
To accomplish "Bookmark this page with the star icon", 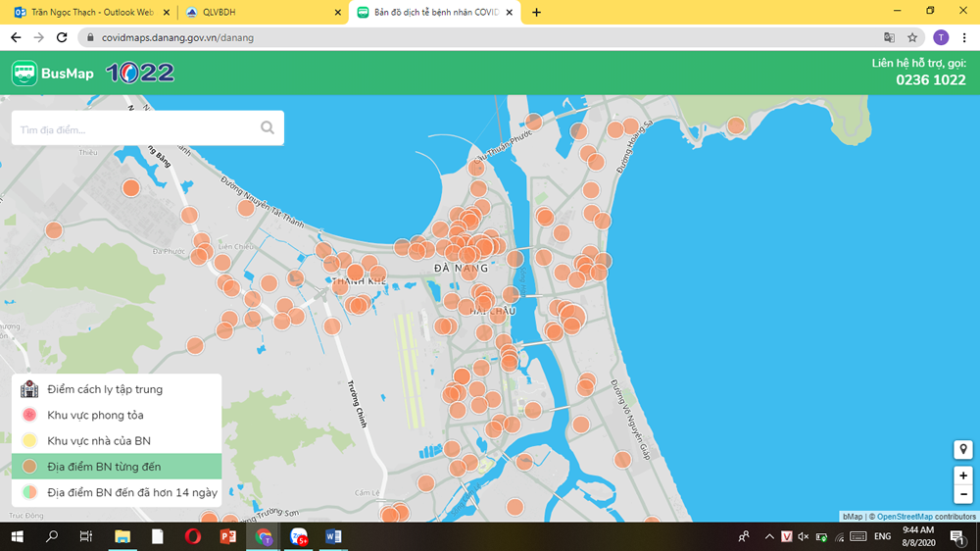I will (912, 37).
